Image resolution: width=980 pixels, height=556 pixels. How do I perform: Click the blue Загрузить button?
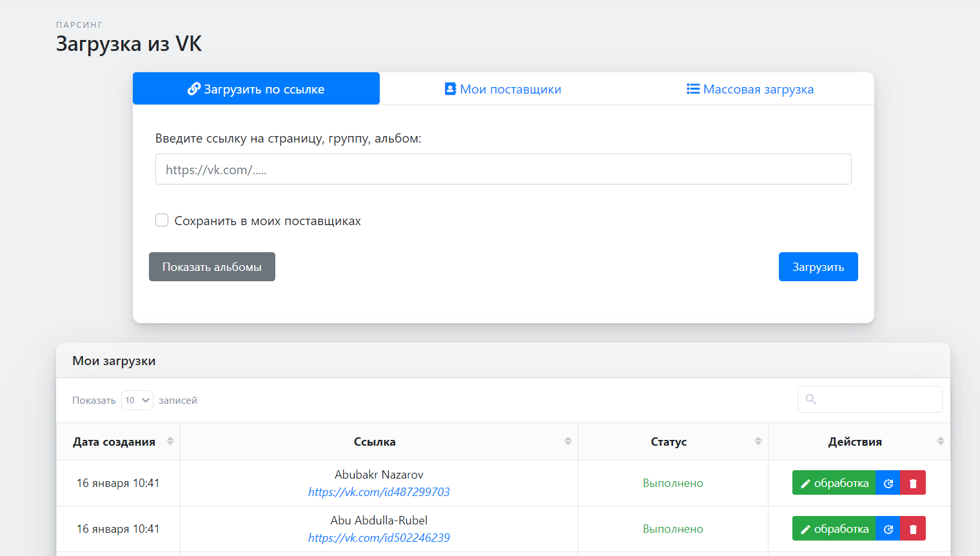tap(818, 267)
